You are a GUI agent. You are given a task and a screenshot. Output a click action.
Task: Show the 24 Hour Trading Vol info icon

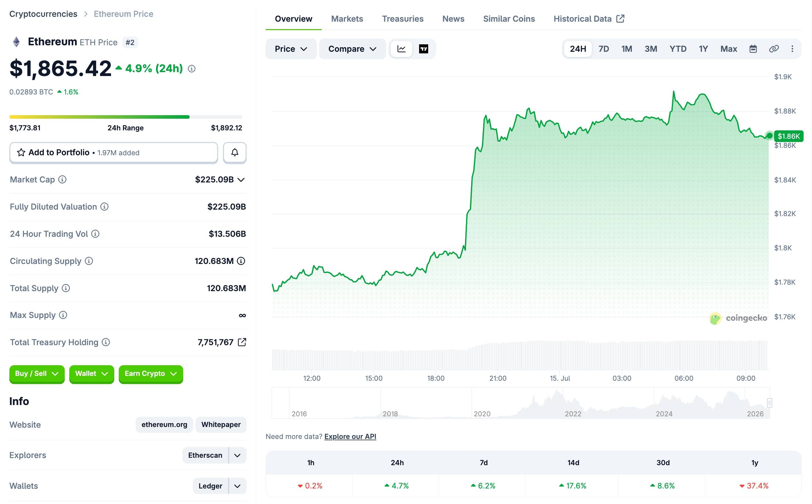pos(95,234)
